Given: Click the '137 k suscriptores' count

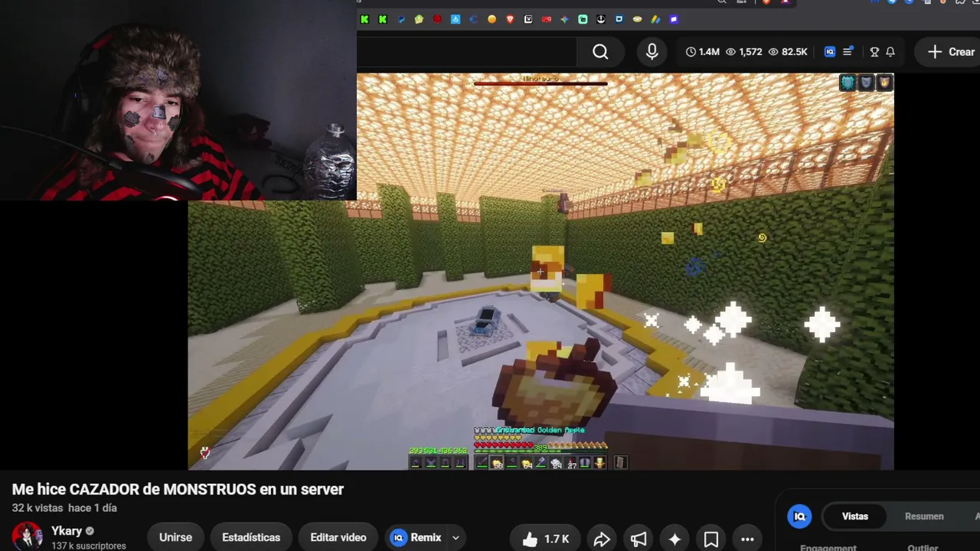Looking at the screenshot, I should click(89, 546).
